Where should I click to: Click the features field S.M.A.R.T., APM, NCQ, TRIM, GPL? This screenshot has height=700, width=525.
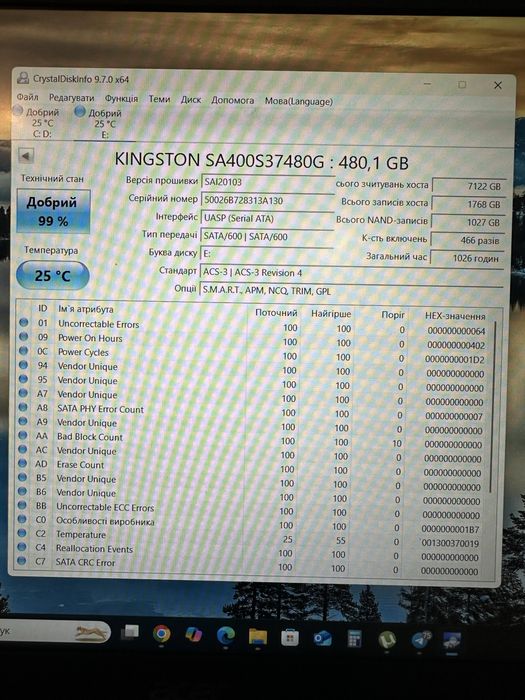351,291
